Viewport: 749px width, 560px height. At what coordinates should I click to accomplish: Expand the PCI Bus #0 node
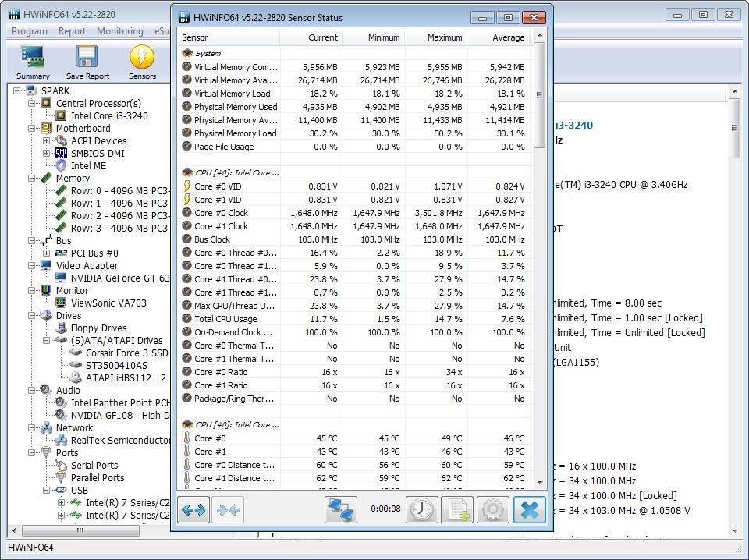(46, 253)
